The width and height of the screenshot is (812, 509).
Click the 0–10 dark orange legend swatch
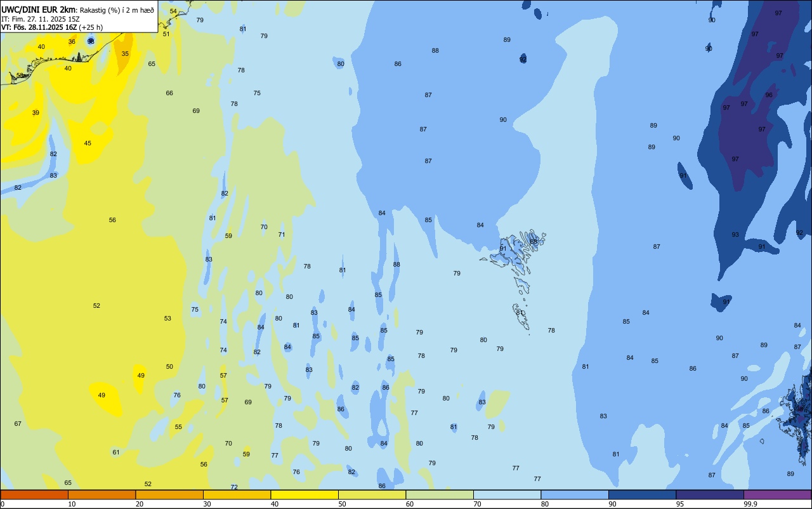pos(34,494)
